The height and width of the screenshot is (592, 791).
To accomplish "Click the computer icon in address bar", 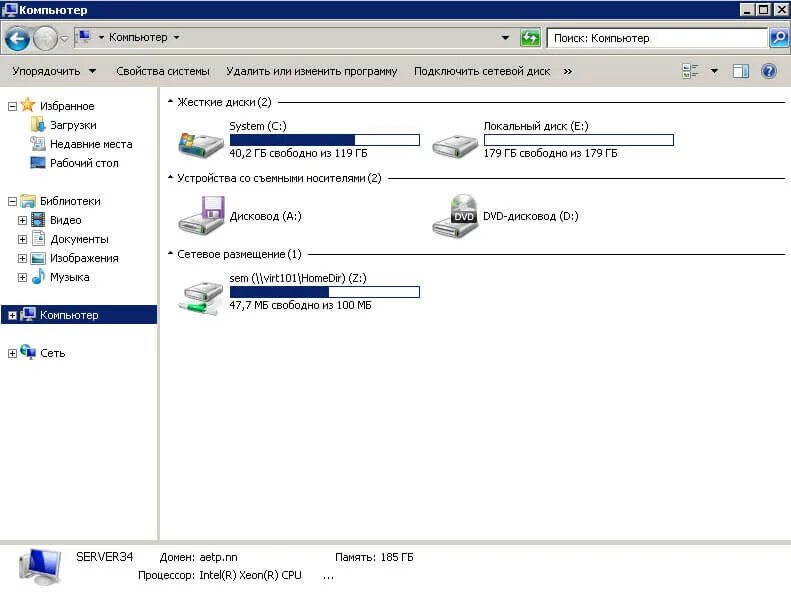I will coord(85,37).
